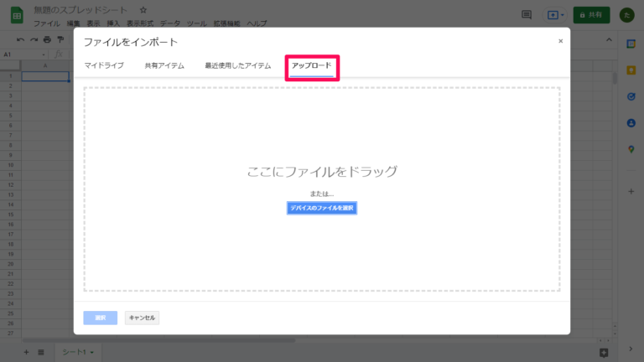
Task: Open Contacts in the side panel
Action: click(631, 122)
